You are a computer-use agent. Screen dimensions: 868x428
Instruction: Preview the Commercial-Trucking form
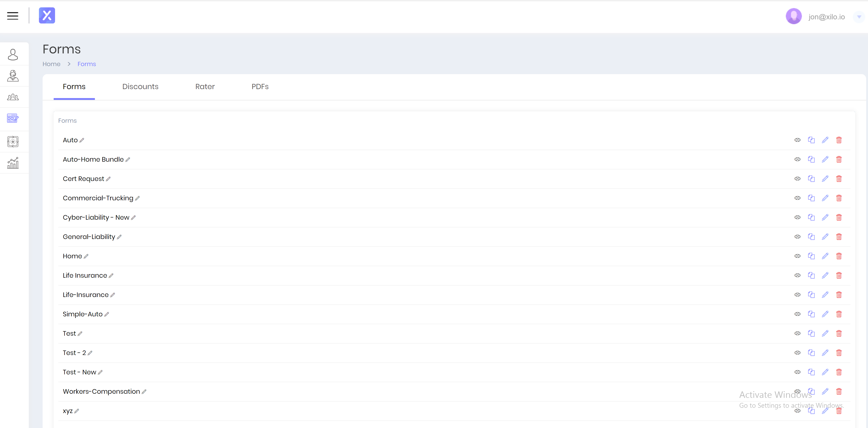(797, 198)
